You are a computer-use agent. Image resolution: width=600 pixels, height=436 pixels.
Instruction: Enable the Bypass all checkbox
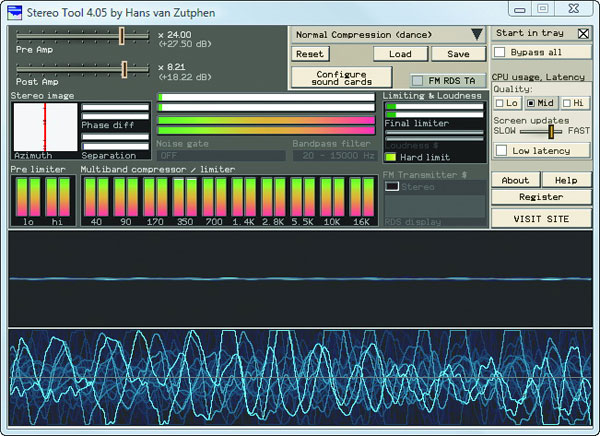tap(500, 52)
